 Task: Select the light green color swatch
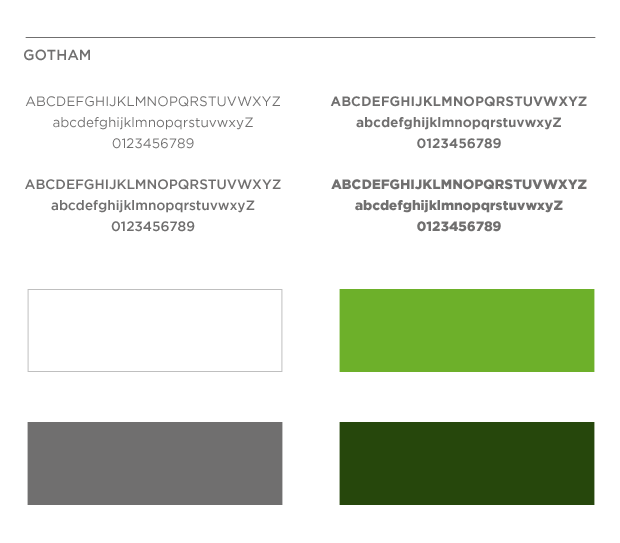coord(467,330)
